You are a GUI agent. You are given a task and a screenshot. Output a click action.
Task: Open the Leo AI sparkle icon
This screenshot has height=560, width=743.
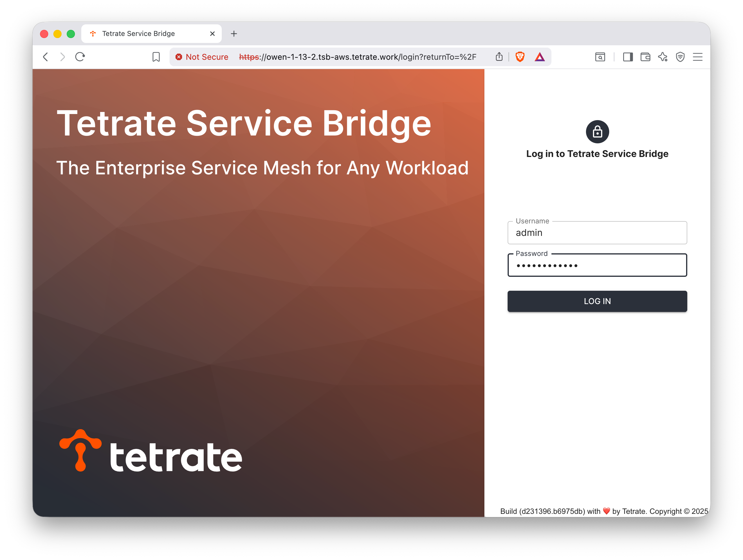coord(663,57)
